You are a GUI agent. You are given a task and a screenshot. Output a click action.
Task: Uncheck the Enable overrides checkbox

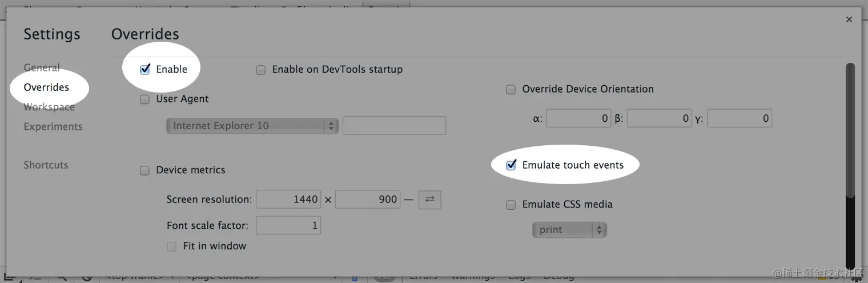click(145, 69)
